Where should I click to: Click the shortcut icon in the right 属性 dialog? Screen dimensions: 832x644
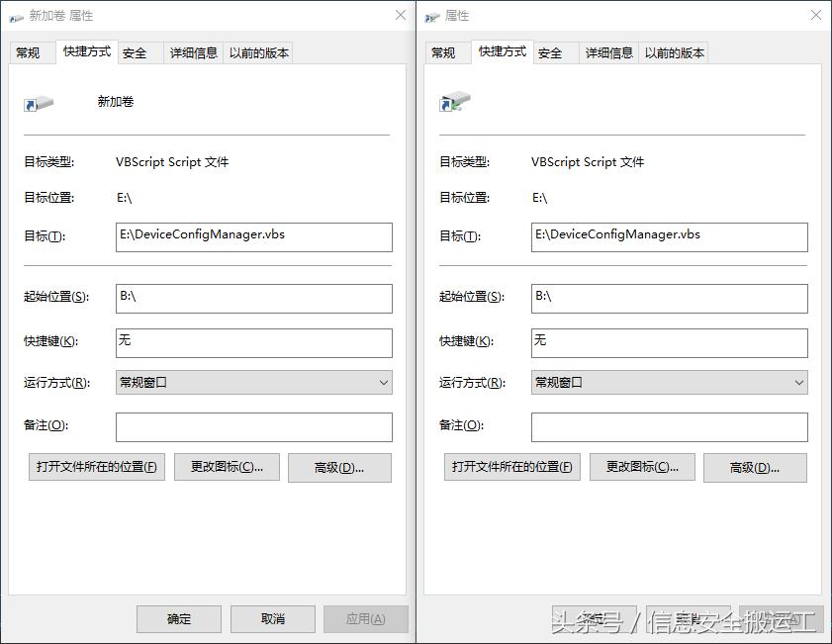[x=455, y=102]
